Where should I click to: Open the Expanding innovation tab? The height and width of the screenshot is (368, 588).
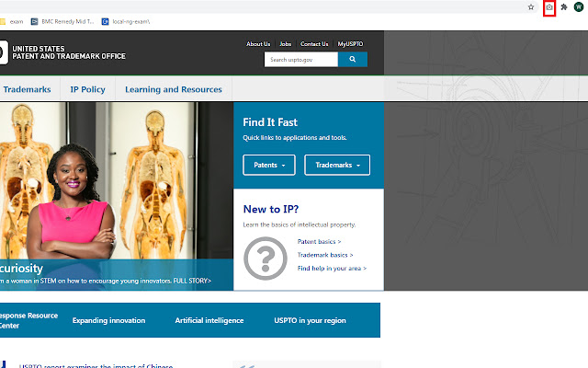pyautogui.click(x=108, y=320)
